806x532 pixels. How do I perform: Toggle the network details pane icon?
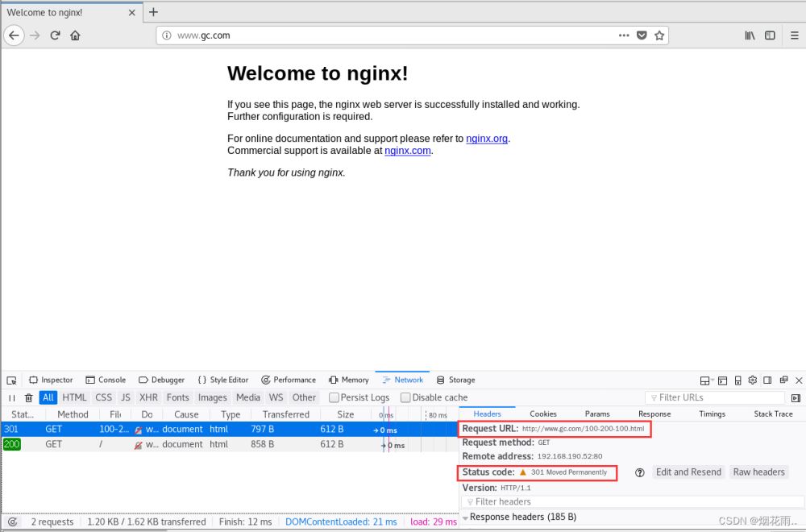tap(796, 398)
